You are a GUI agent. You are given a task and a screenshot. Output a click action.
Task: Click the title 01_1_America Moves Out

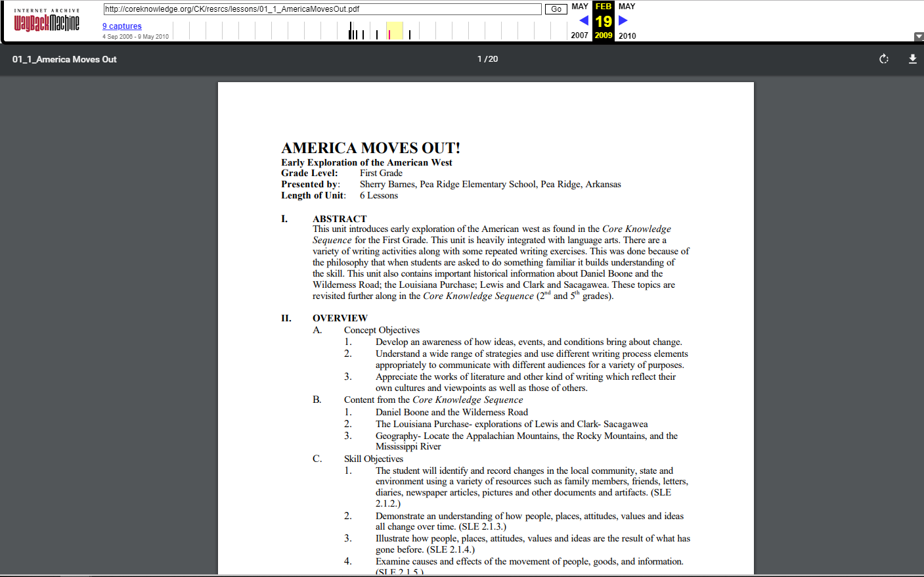pos(64,58)
